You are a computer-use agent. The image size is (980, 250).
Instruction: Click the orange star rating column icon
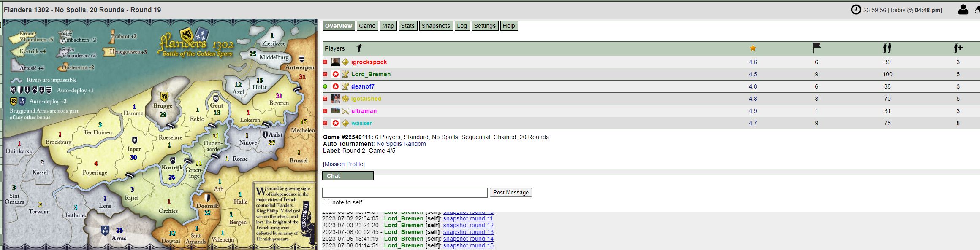(x=752, y=48)
